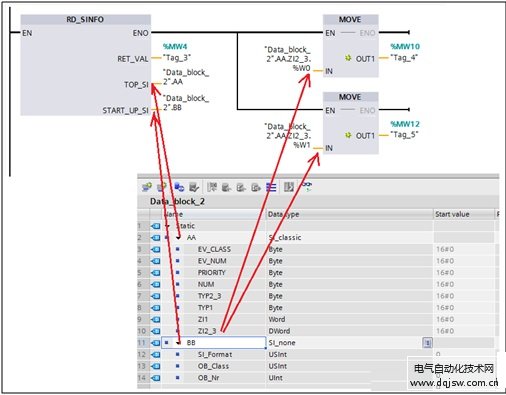
Task: Click the tag icon in the ZI2_3 row
Action: (155, 331)
